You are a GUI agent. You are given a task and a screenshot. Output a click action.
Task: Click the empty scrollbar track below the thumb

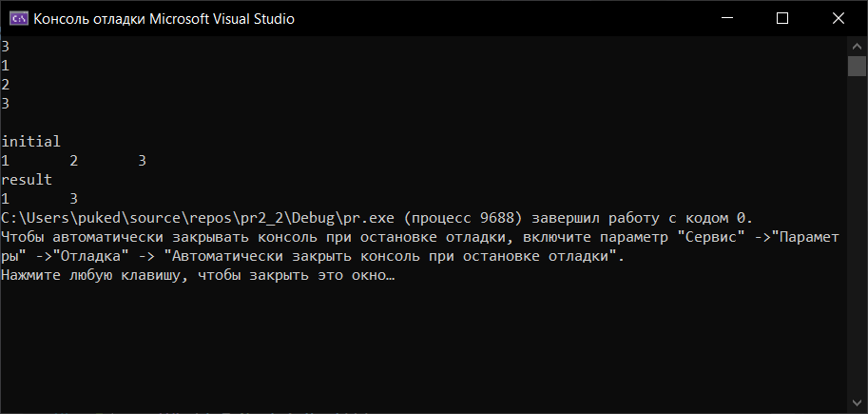[x=857, y=238]
